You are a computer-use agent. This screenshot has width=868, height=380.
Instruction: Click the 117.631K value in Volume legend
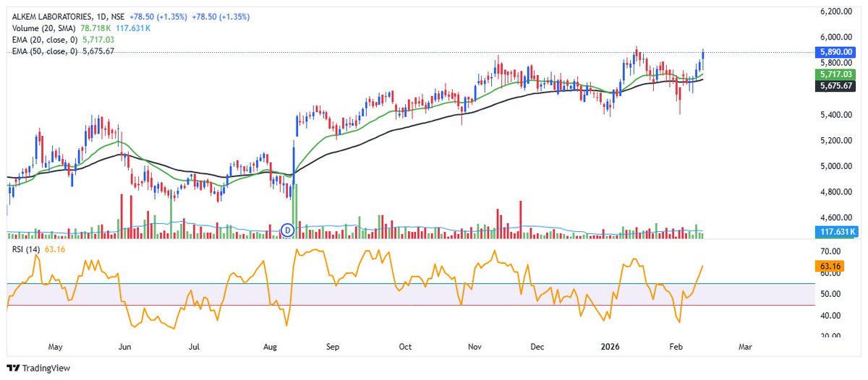[x=133, y=27]
